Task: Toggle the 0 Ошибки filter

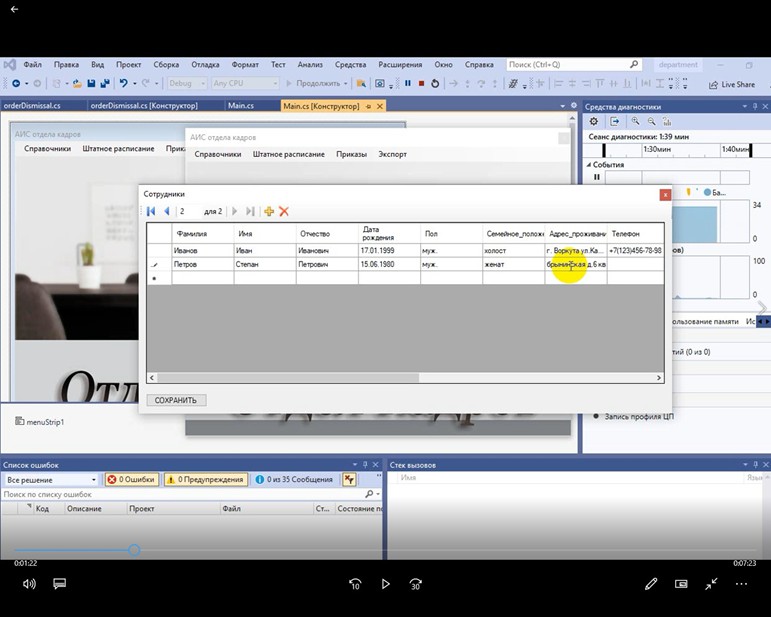Action: [x=132, y=479]
